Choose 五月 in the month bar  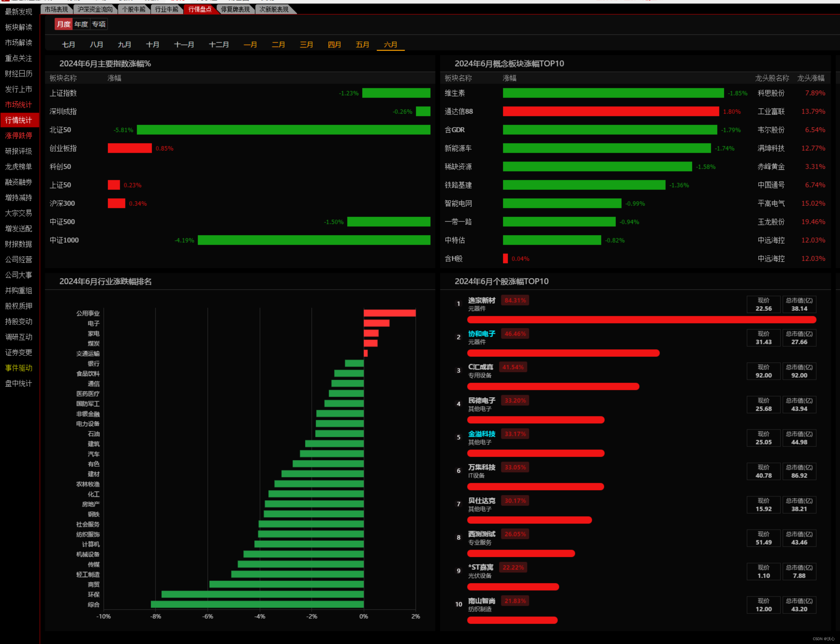tap(362, 45)
